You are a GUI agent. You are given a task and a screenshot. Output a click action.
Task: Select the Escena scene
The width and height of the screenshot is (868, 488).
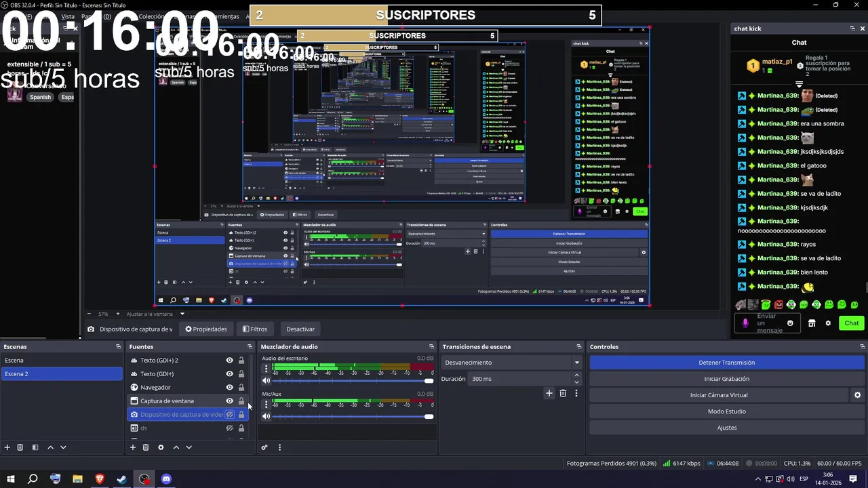pos(62,361)
